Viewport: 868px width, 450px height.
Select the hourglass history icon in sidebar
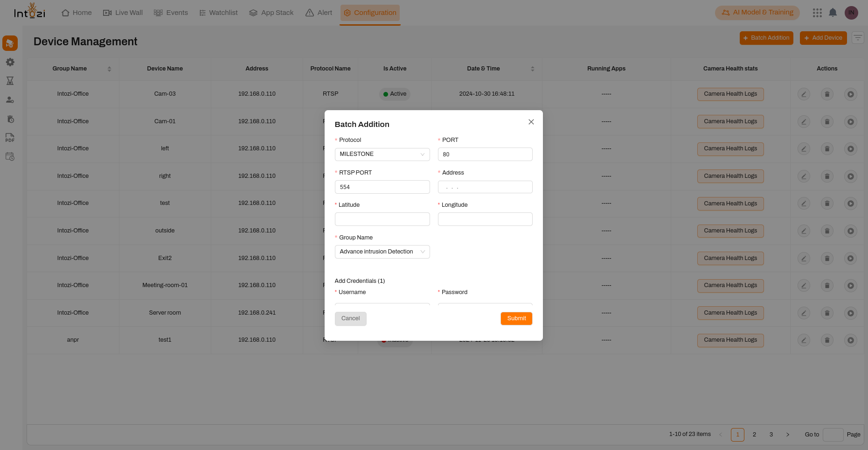click(x=10, y=81)
